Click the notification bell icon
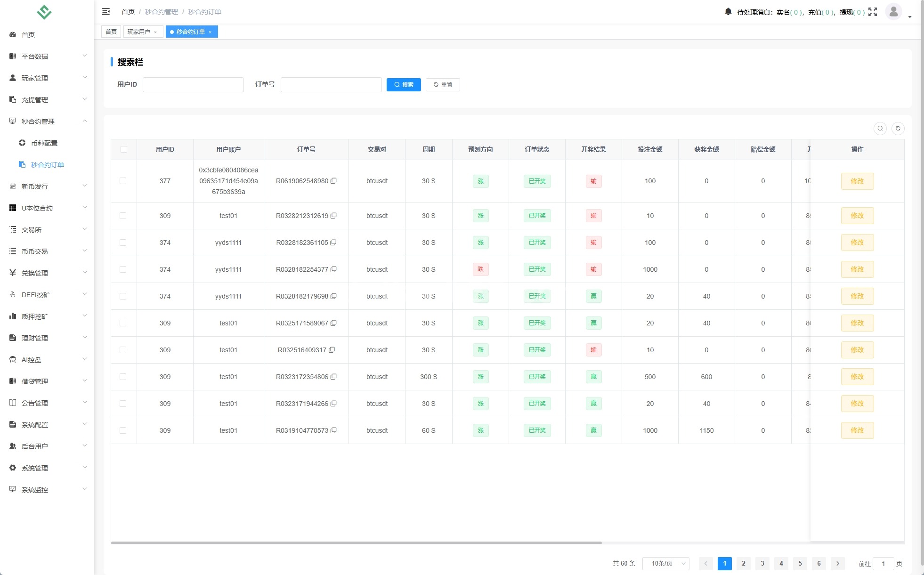 pyautogui.click(x=728, y=11)
